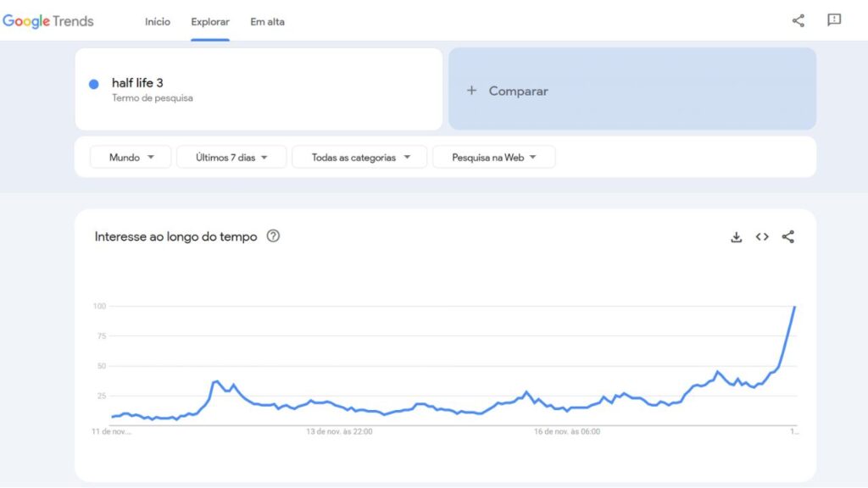Expand the Mundo region dropdown
Image resolution: width=868 pixels, height=488 pixels.
point(131,157)
